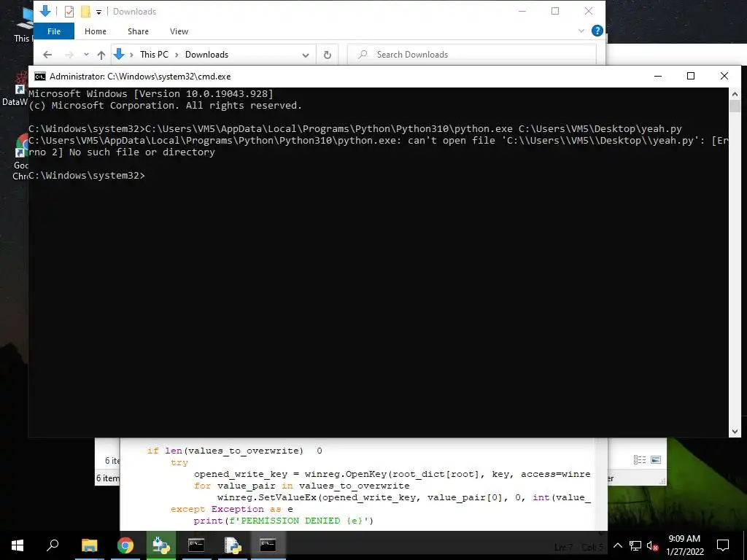Click the Downloads blue arrow title icon
This screenshot has width=747, height=560.
coord(45,11)
